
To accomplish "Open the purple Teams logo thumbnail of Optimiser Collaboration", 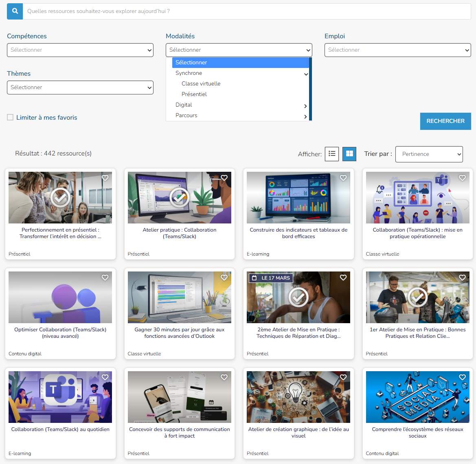I will tap(60, 298).
